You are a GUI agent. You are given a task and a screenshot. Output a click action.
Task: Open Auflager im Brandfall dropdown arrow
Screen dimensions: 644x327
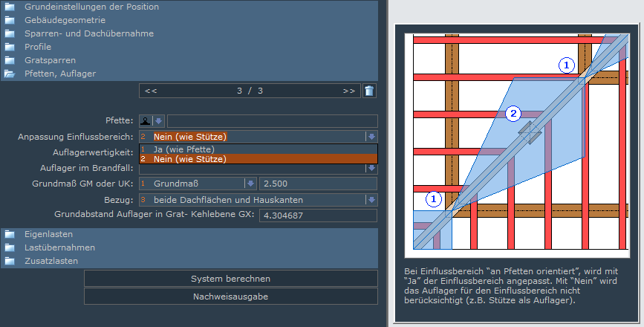tap(371, 168)
